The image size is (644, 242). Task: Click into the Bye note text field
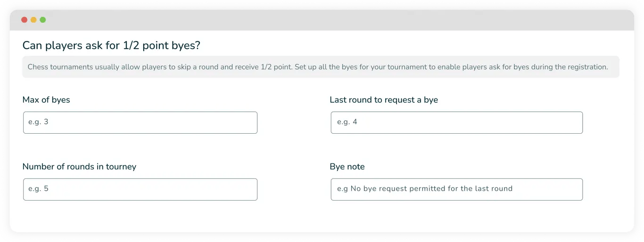[456, 189]
